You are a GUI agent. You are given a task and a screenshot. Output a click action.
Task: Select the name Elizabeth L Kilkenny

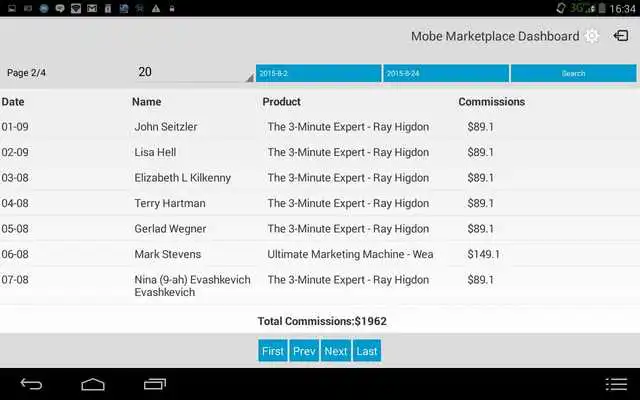click(x=182, y=178)
